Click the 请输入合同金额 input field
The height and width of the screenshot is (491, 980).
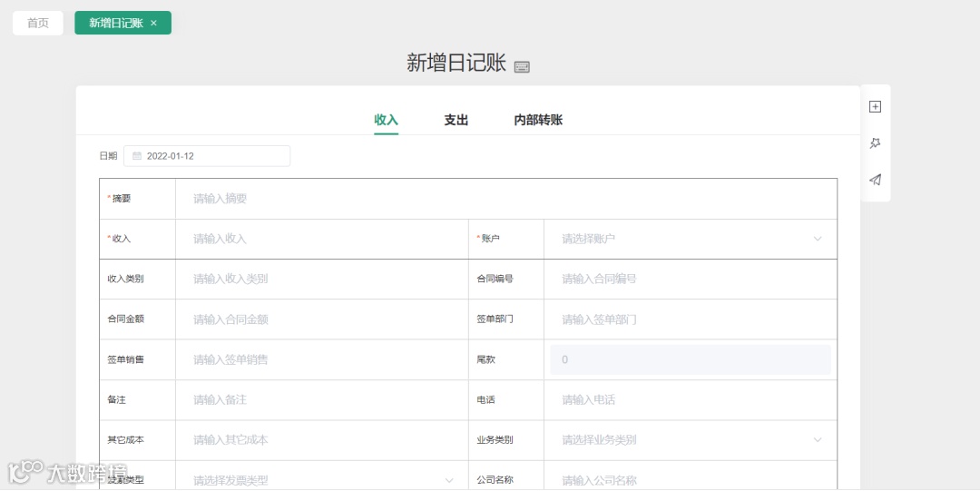(322, 319)
